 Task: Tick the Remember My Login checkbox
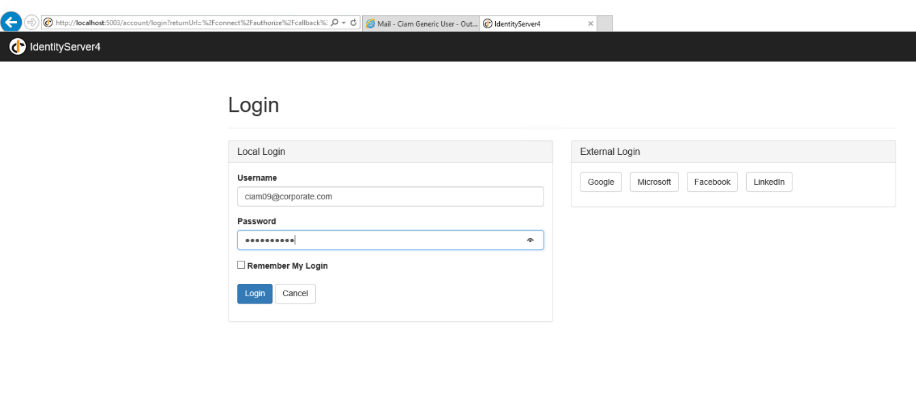241,265
